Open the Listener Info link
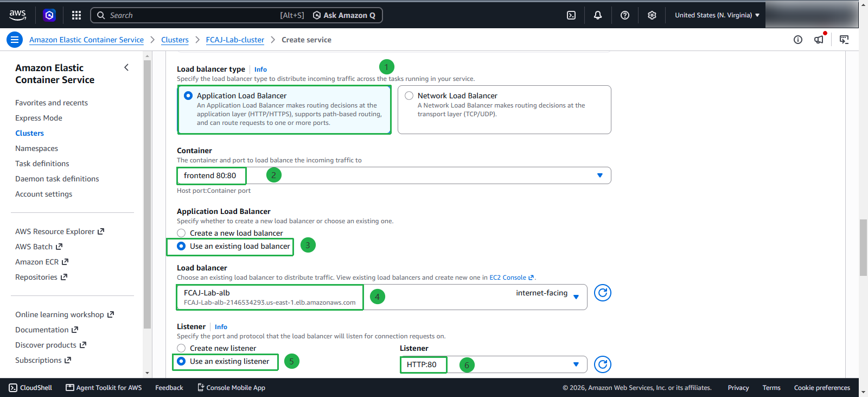This screenshot has width=868, height=397. (x=221, y=327)
